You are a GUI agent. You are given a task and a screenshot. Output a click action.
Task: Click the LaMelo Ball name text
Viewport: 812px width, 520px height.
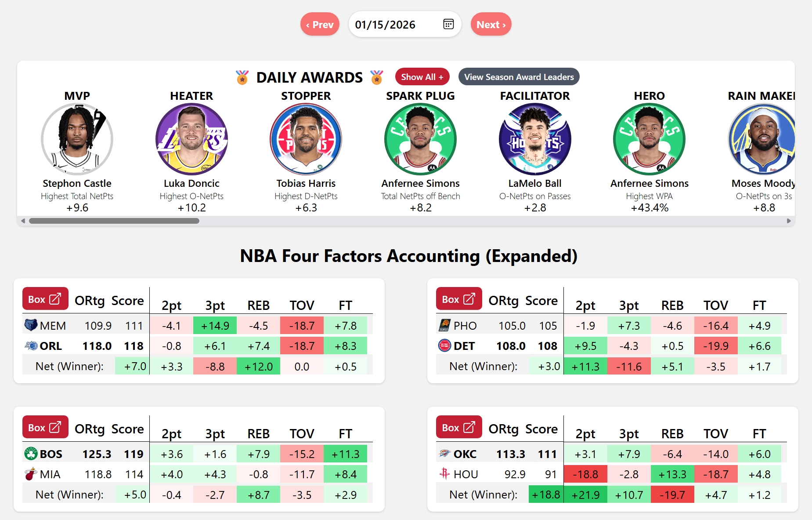tap(535, 183)
